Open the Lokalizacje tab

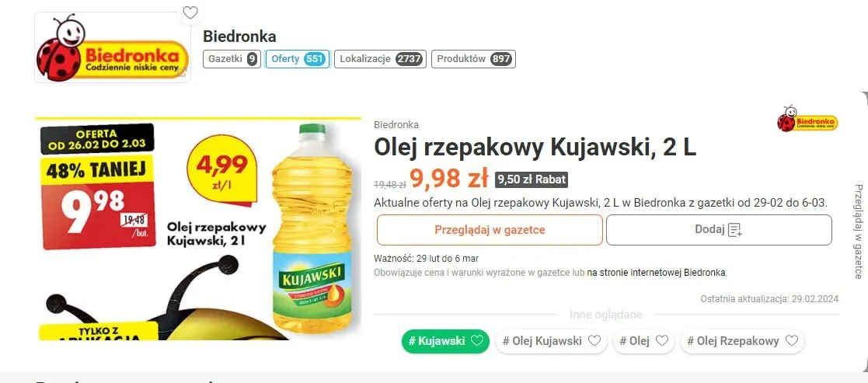click(x=380, y=59)
